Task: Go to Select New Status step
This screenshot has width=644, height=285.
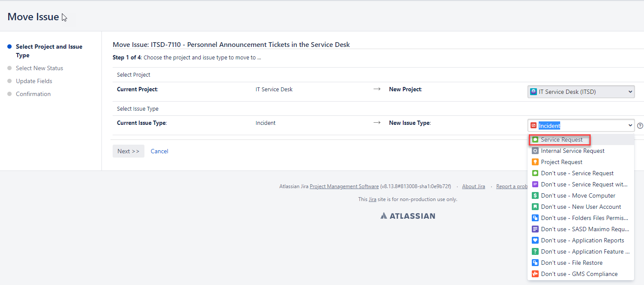Action: 40,68
